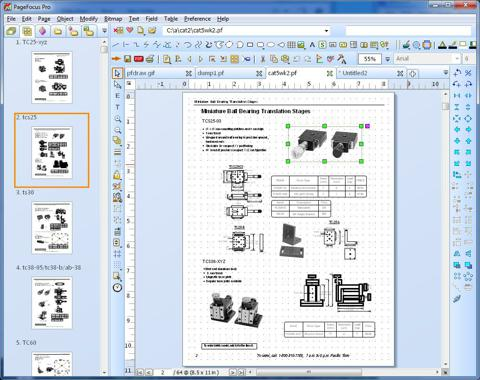Select the 3. ts38 page thumbnail
480x380 pixels.
[x=52, y=228]
